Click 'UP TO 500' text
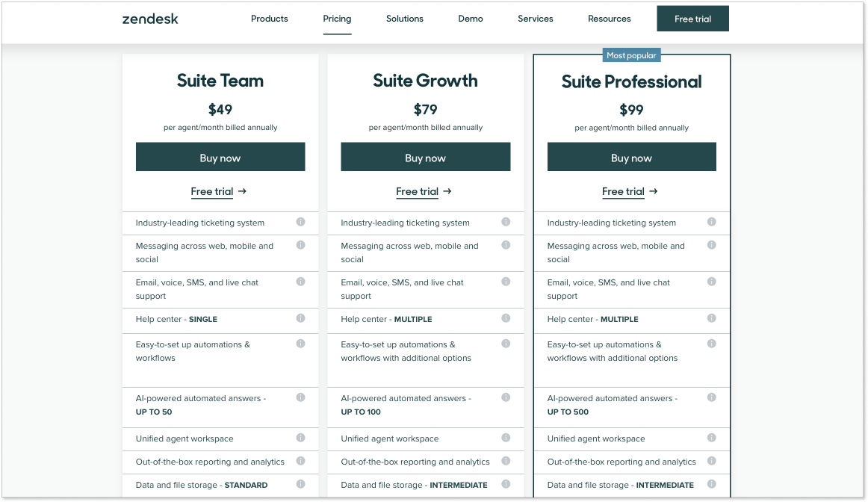 point(568,412)
